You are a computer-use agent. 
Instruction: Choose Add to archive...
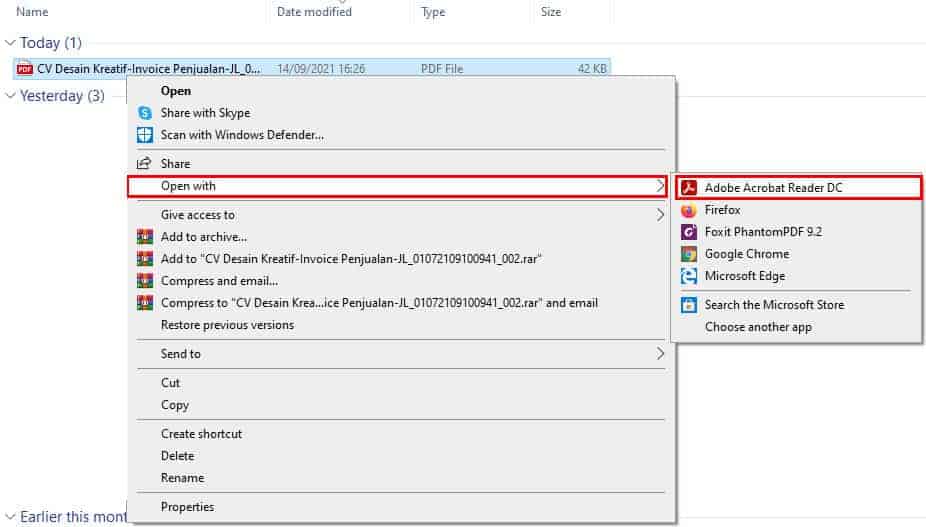[204, 237]
